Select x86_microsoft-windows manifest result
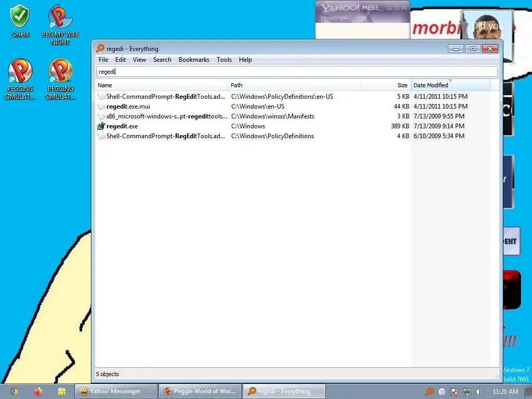Viewport: 532px width, 399px height. point(167,116)
